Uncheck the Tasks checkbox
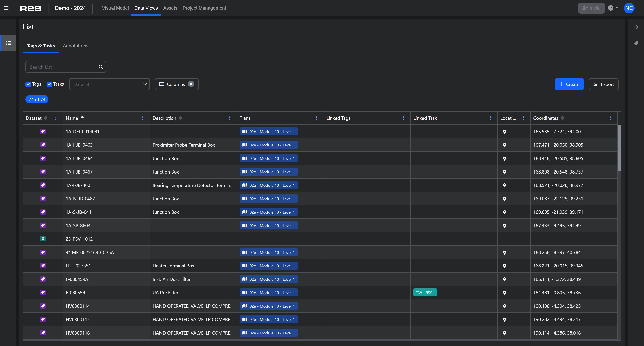Viewport: 644px width, 346px height. coord(49,84)
